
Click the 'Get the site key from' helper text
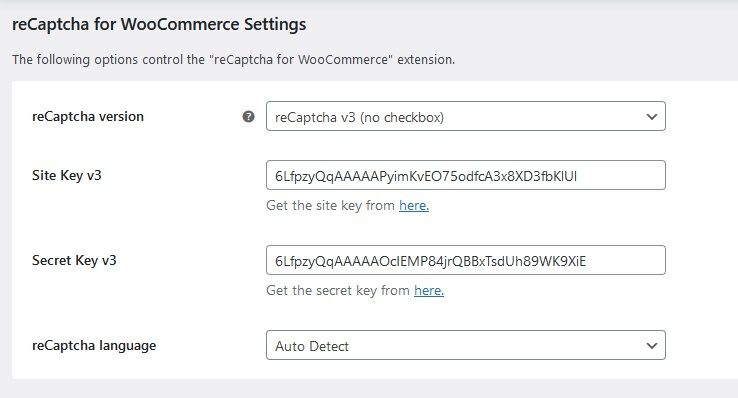coord(330,205)
